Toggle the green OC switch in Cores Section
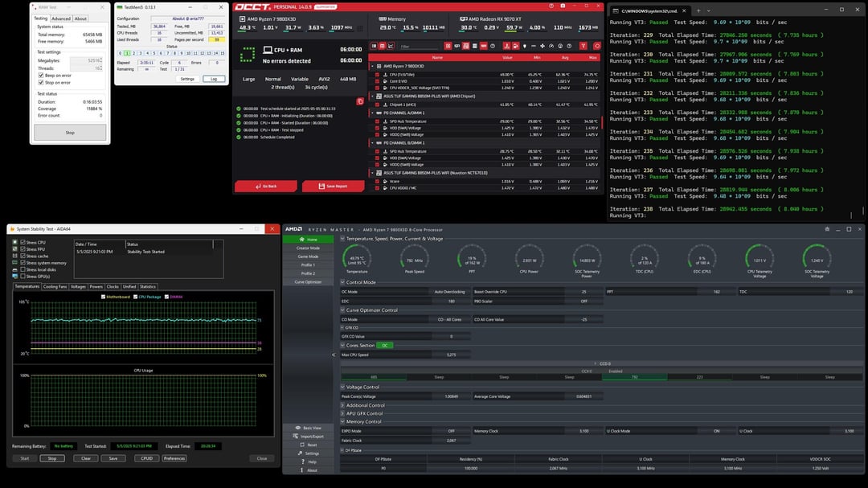The height and width of the screenshot is (488, 868). pos(385,345)
